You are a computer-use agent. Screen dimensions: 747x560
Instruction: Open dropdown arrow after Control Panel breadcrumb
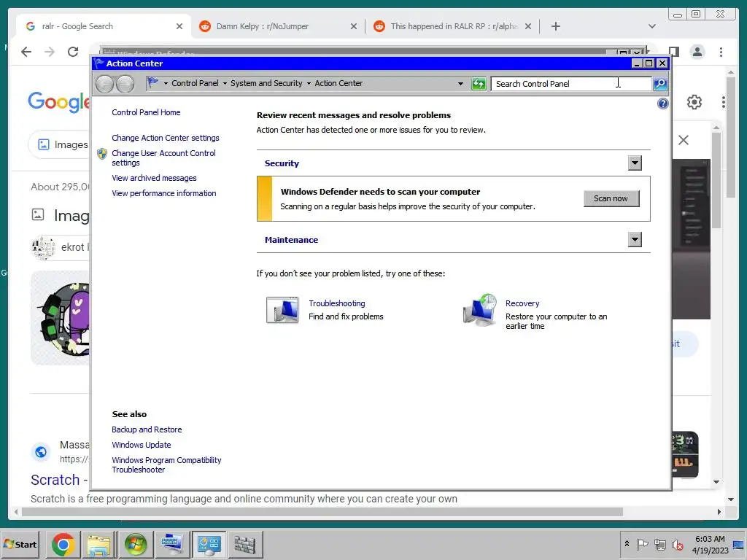[x=225, y=83]
